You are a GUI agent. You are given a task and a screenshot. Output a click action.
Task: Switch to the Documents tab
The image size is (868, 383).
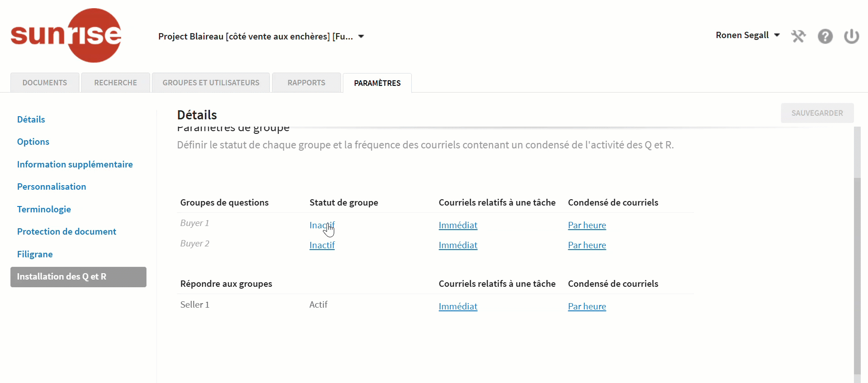pyautogui.click(x=45, y=83)
